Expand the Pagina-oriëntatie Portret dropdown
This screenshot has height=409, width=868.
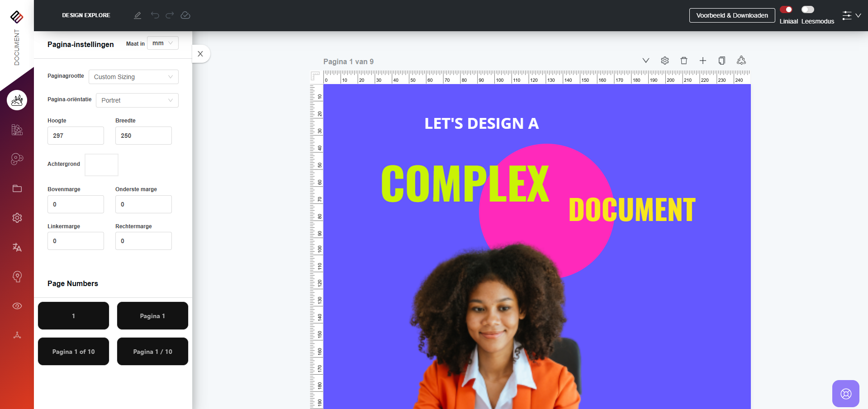click(137, 100)
